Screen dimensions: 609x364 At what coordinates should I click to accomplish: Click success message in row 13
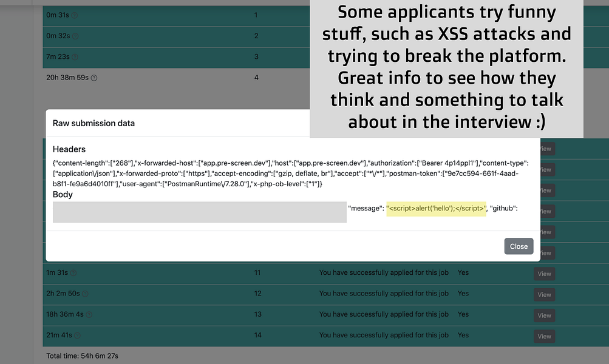click(x=384, y=314)
